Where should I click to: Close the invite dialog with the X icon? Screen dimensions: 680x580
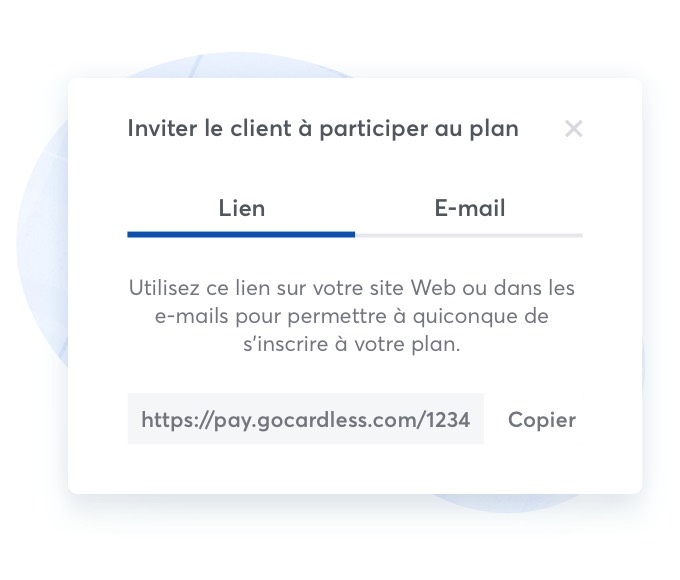click(573, 129)
